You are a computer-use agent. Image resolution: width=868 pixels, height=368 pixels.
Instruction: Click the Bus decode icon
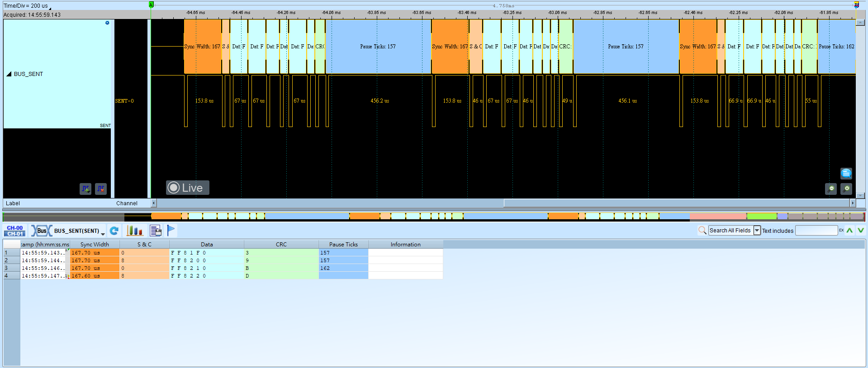[42, 231]
